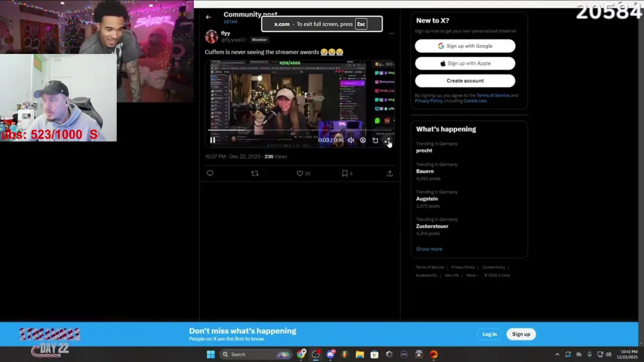Click the 10:37 PM Dec 22, 2025 timestamp

click(232, 156)
